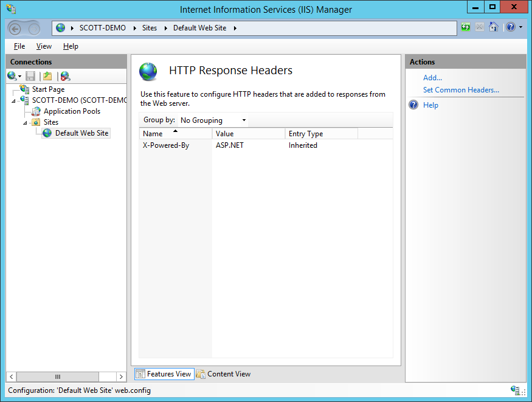Click the Back navigation arrow button
Screen dimensions: 532x402
(15, 29)
